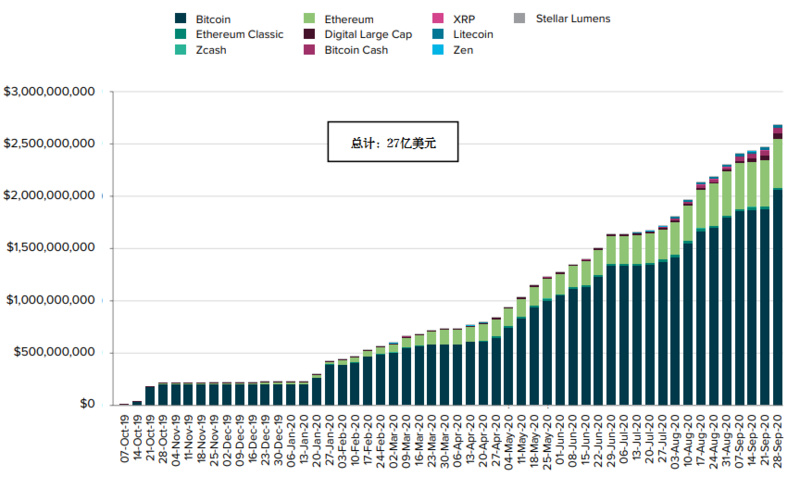This screenshot has height=489, width=800.
Task: Click the XRP legend color swatch
Action: pos(438,18)
